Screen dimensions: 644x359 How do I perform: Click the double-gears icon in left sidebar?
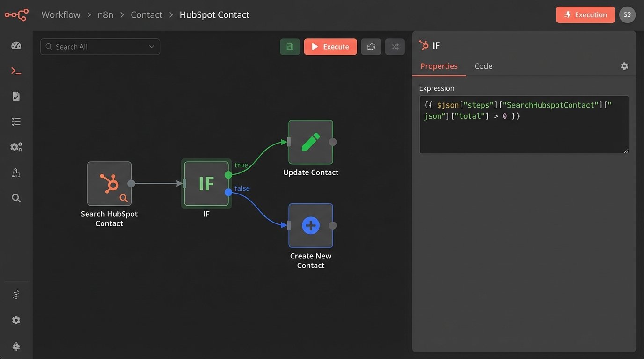click(x=16, y=147)
